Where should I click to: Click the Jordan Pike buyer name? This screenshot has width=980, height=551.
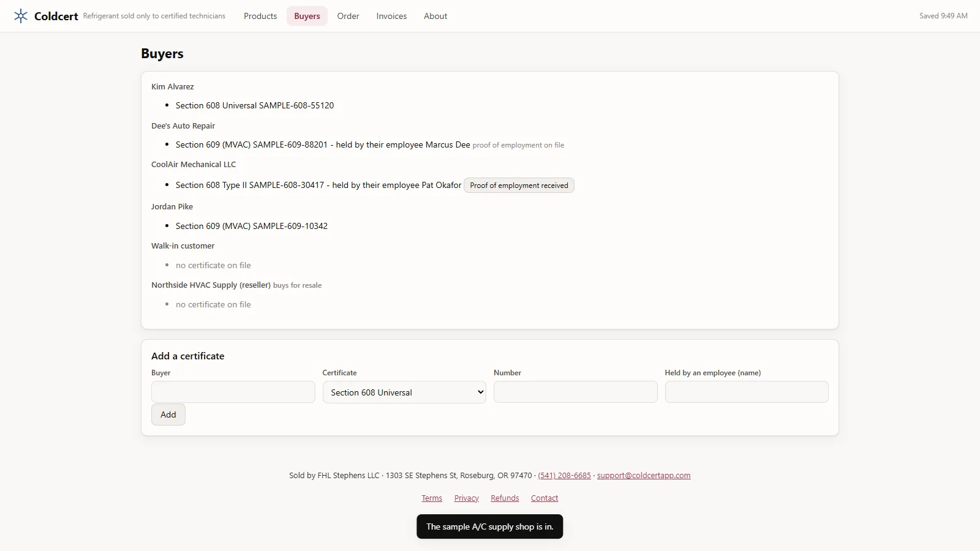point(172,207)
